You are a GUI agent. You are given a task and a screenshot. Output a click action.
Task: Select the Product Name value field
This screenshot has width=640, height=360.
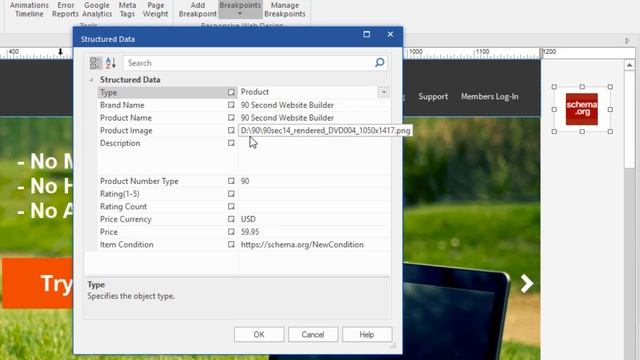(314, 118)
